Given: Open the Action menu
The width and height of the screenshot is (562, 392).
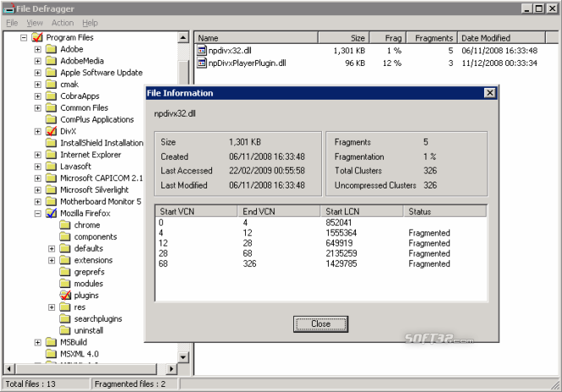Looking at the screenshot, I should point(63,23).
